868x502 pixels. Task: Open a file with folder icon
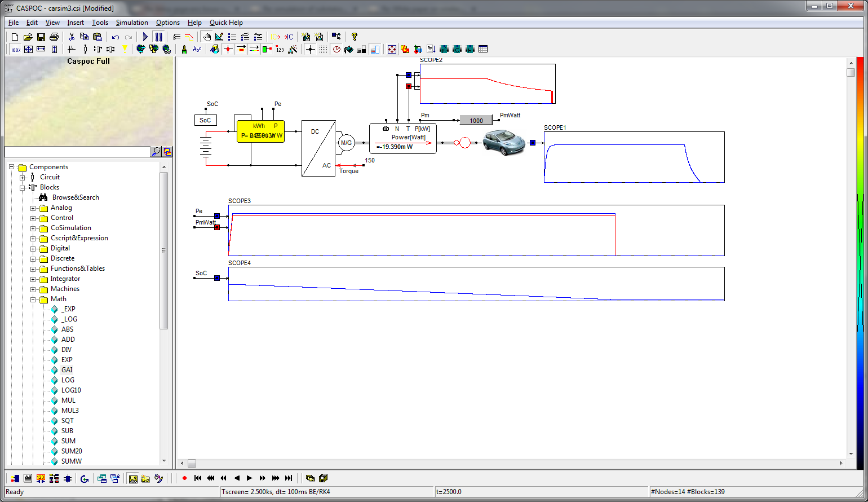click(x=28, y=37)
